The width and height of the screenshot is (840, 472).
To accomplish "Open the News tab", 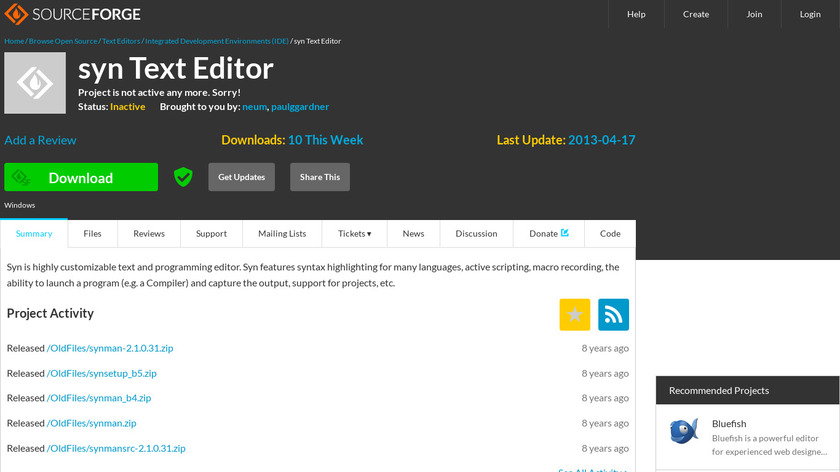I will pyautogui.click(x=414, y=234).
